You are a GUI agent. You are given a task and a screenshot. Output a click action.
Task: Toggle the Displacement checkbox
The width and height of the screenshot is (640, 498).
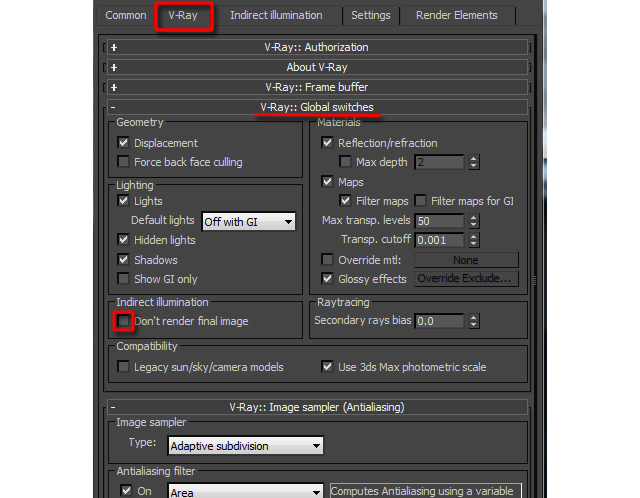point(123,143)
